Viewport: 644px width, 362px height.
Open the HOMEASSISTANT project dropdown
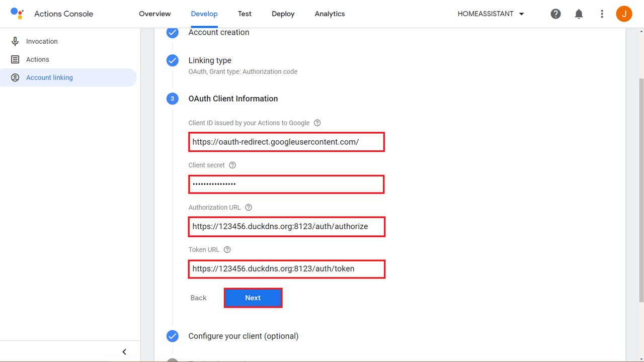[x=491, y=14]
